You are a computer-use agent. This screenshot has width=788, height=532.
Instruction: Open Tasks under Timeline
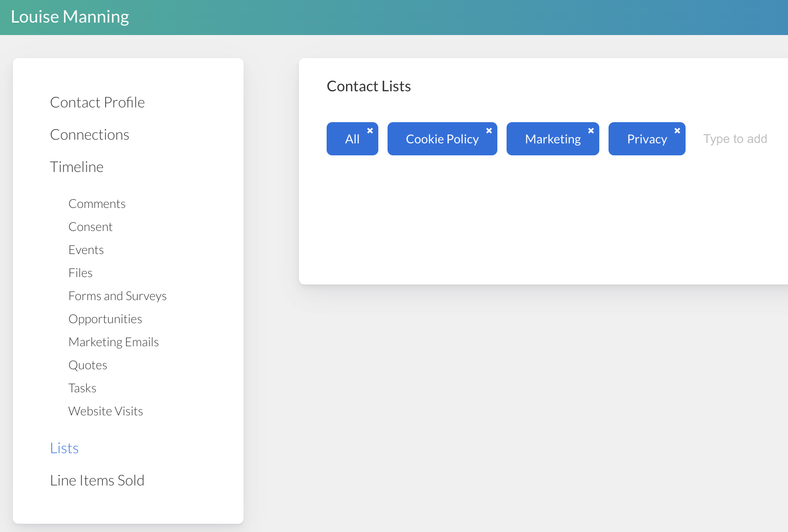pos(82,388)
